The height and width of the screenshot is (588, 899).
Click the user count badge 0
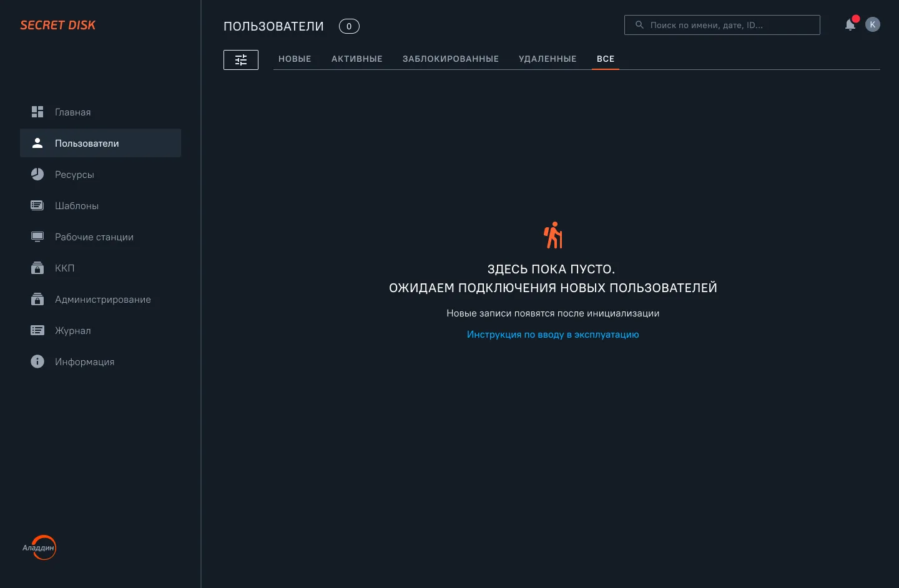point(349,26)
